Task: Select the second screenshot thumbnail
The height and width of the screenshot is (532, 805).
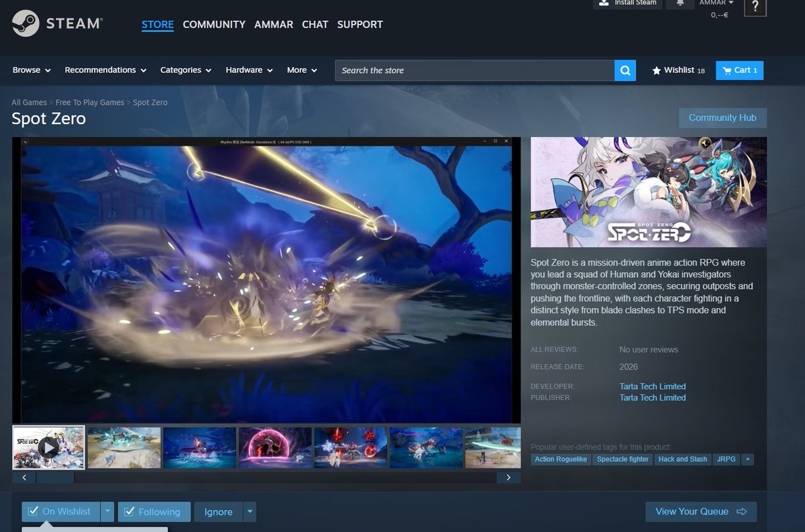Action: click(x=124, y=447)
